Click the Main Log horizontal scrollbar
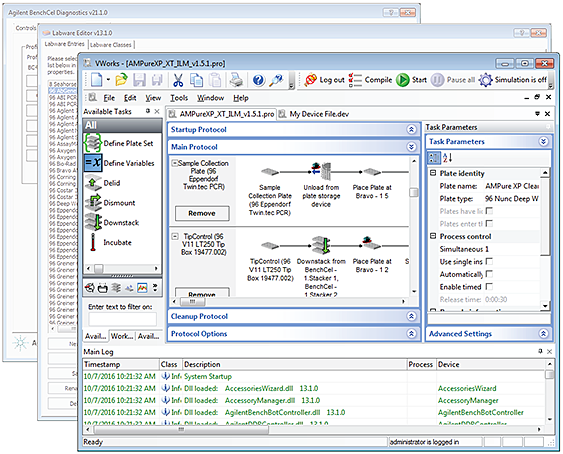Screen dimensions: 563x454 click(x=181, y=430)
